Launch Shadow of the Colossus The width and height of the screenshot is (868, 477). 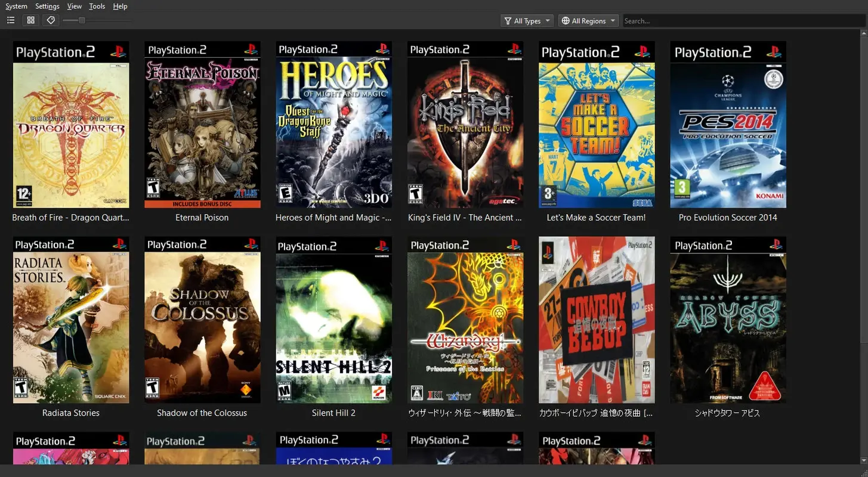(x=202, y=320)
